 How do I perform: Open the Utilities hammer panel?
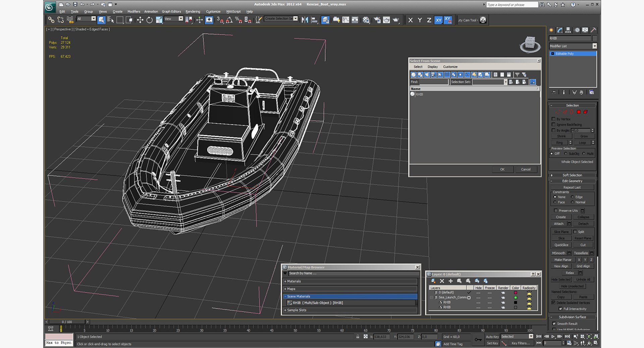593,30
